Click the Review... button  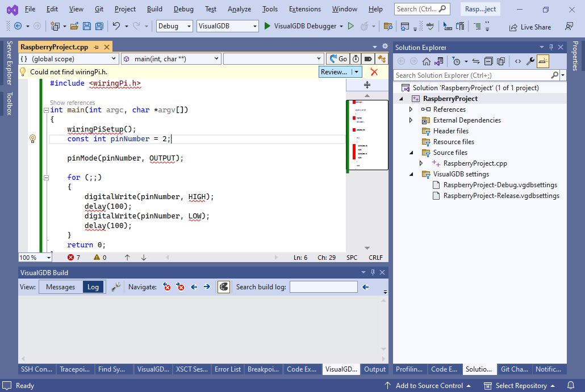(x=335, y=72)
